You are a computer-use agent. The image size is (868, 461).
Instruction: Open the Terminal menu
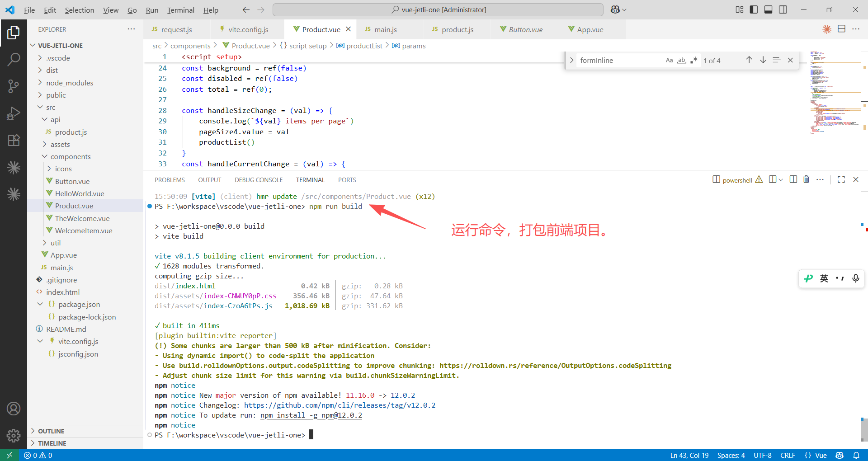pyautogui.click(x=180, y=10)
